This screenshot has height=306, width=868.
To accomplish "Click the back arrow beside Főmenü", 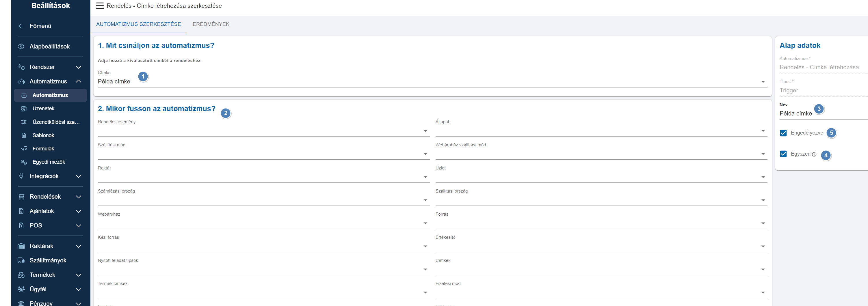I will click(x=21, y=26).
